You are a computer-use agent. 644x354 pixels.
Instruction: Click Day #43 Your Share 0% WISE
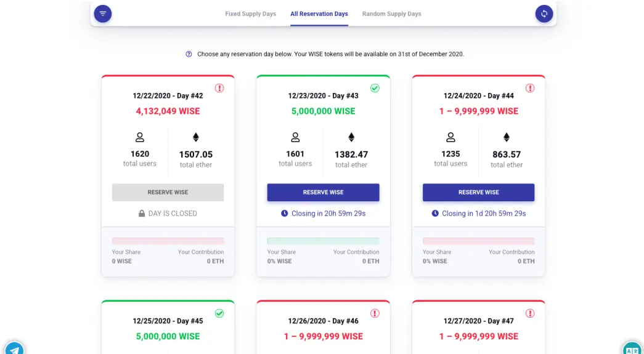pyautogui.click(x=282, y=256)
